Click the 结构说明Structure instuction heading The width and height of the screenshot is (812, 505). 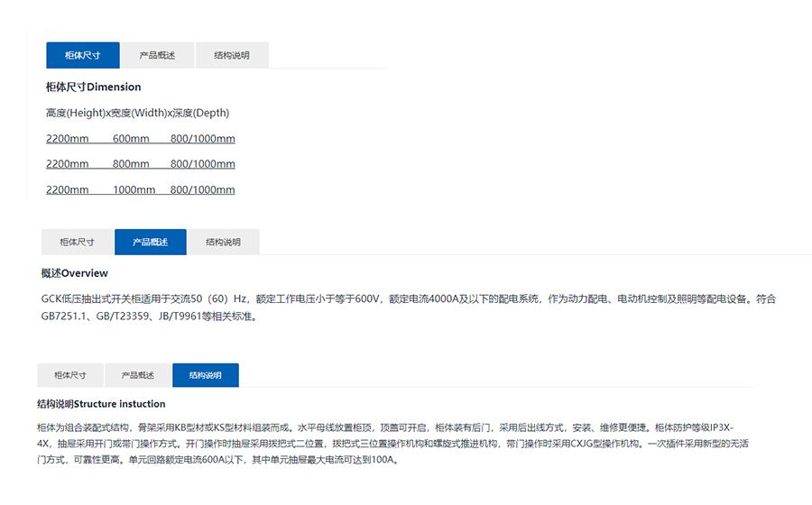101,404
